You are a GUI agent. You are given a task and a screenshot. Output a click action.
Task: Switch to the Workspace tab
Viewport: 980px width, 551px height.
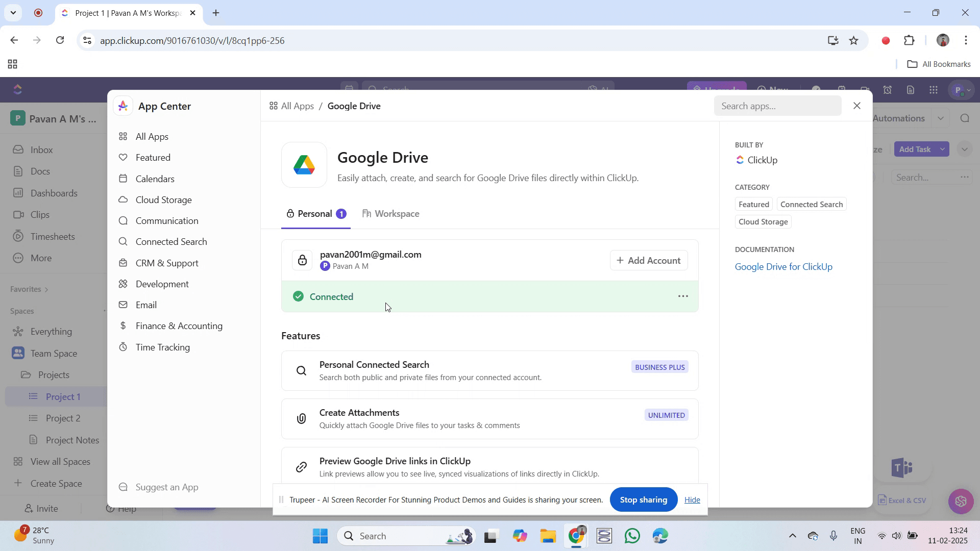click(x=391, y=214)
